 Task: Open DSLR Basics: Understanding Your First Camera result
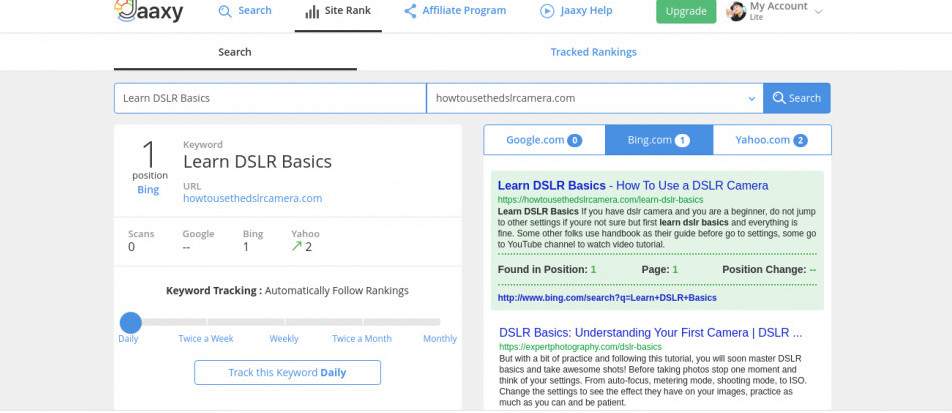[651, 333]
